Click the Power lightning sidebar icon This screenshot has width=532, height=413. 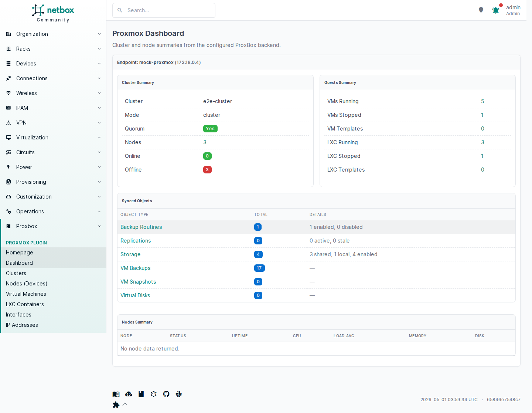[x=8, y=167]
